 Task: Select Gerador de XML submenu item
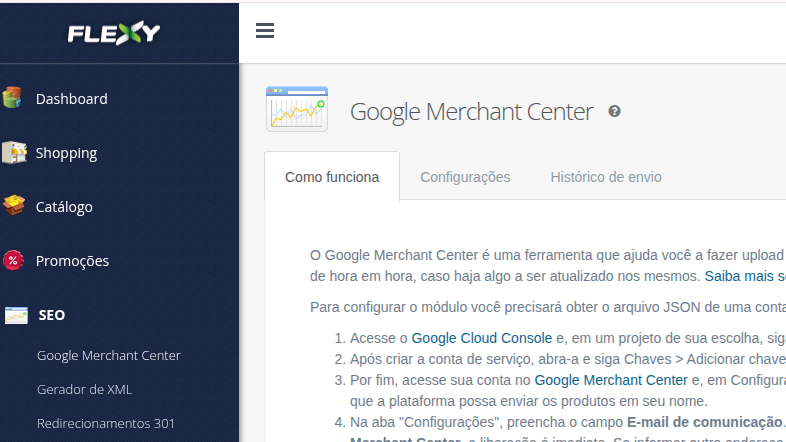85,389
